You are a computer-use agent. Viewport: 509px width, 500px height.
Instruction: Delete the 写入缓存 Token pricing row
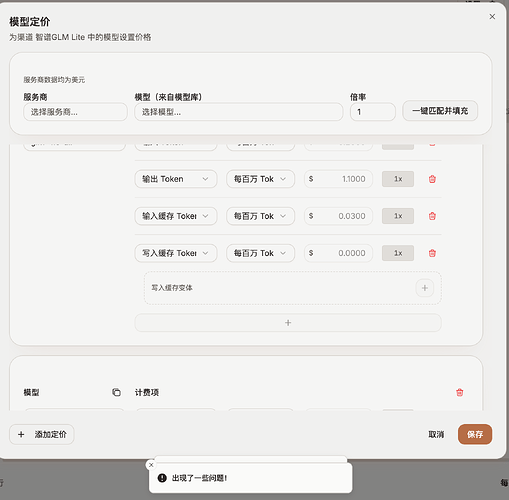[432, 253]
